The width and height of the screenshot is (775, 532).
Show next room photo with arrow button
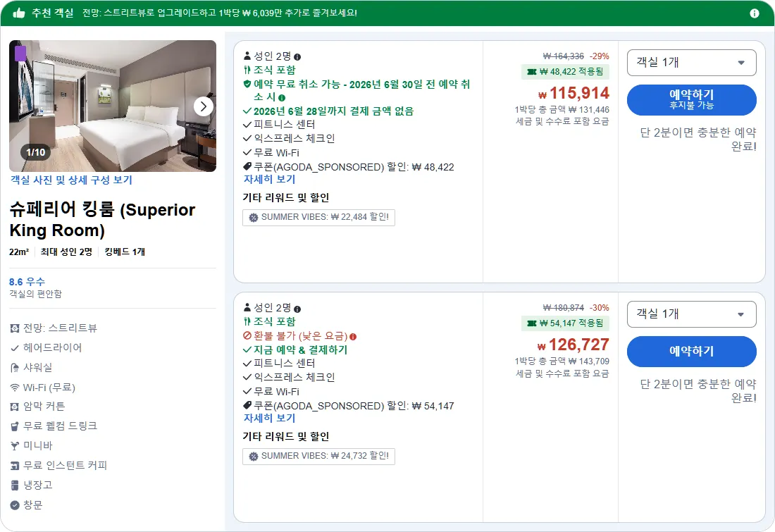coord(203,106)
